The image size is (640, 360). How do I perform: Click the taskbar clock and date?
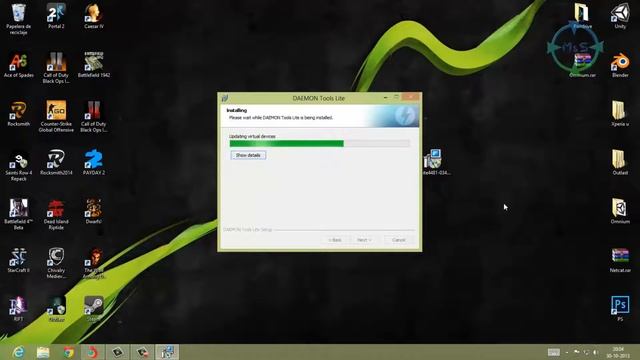pyautogui.click(x=618, y=352)
